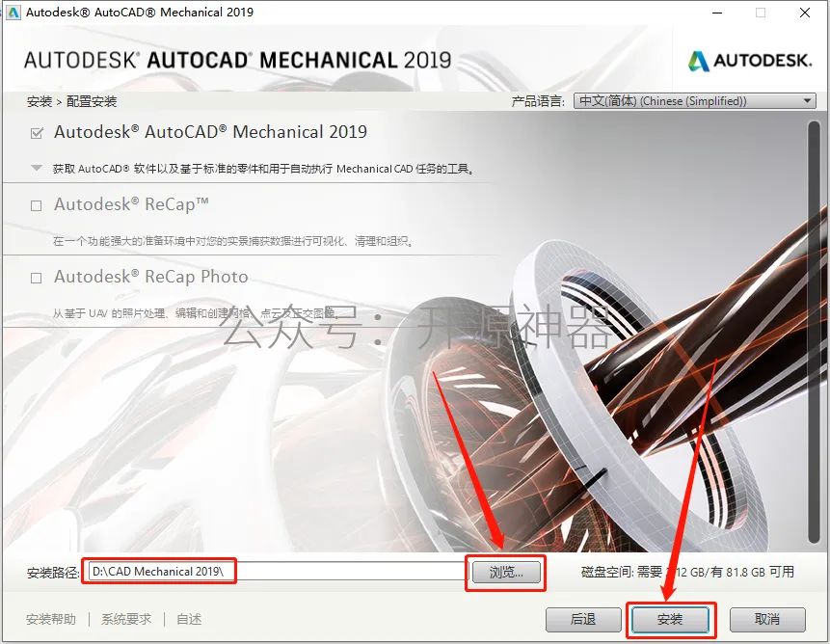Uncheck Autodesk AutoCAD Mechanical 2019 checkbox
Image resolution: width=830 pixels, height=644 pixels.
point(37,133)
